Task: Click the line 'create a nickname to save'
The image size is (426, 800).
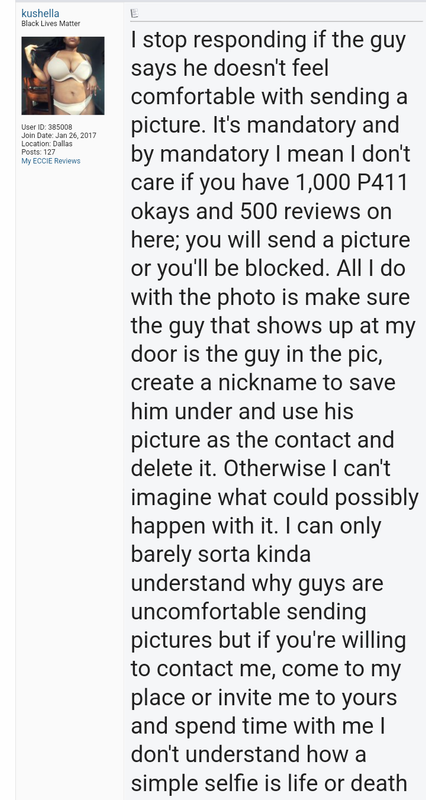Action: coord(263,383)
